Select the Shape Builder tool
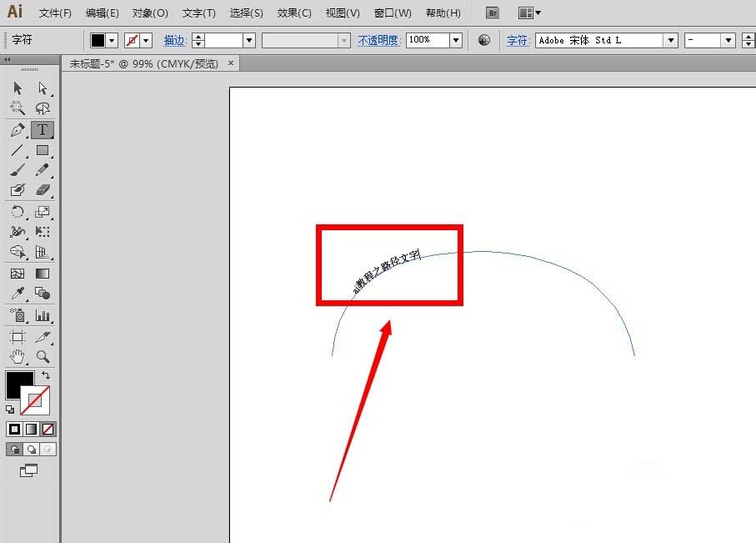Screen dimensions: 756x543 click(18, 252)
